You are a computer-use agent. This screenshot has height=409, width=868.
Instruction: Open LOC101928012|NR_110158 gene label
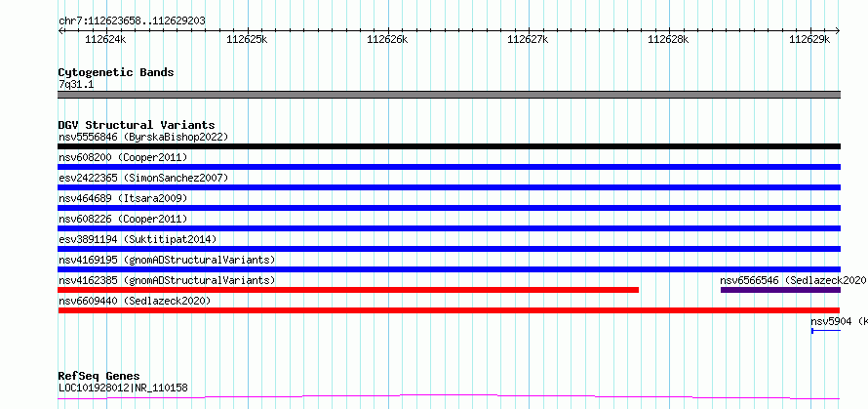123,388
